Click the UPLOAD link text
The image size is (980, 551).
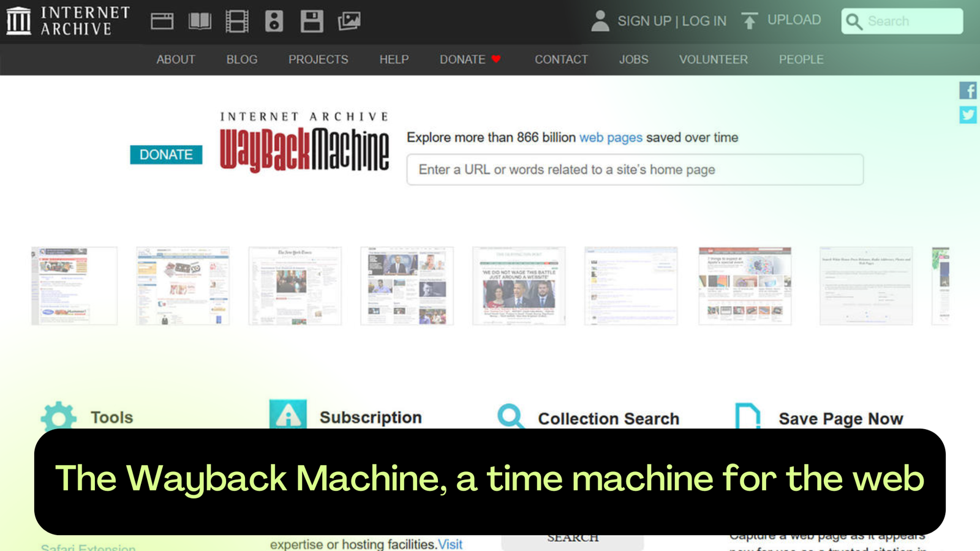[794, 20]
